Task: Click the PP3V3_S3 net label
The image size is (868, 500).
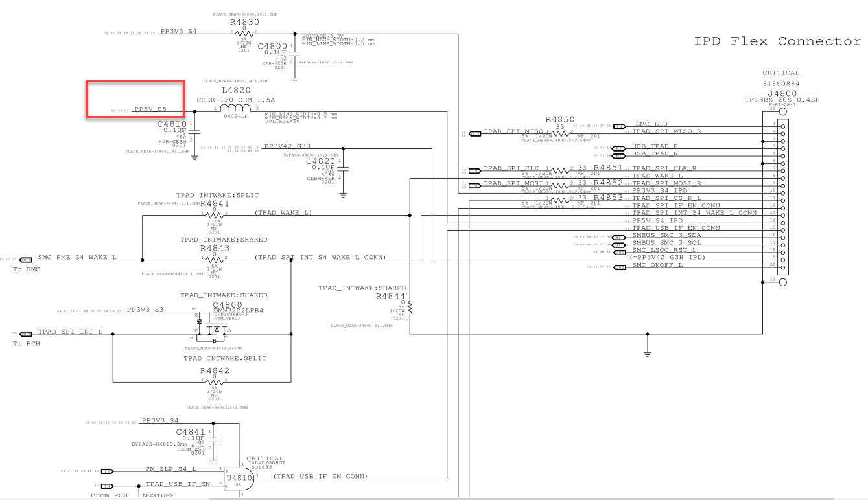Action: point(145,310)
